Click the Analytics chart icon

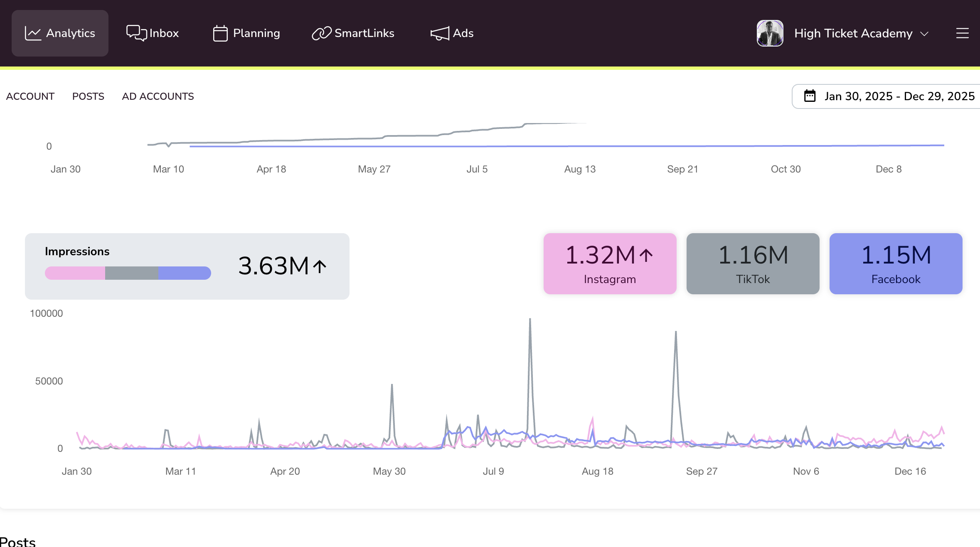[x=33, y=33]
